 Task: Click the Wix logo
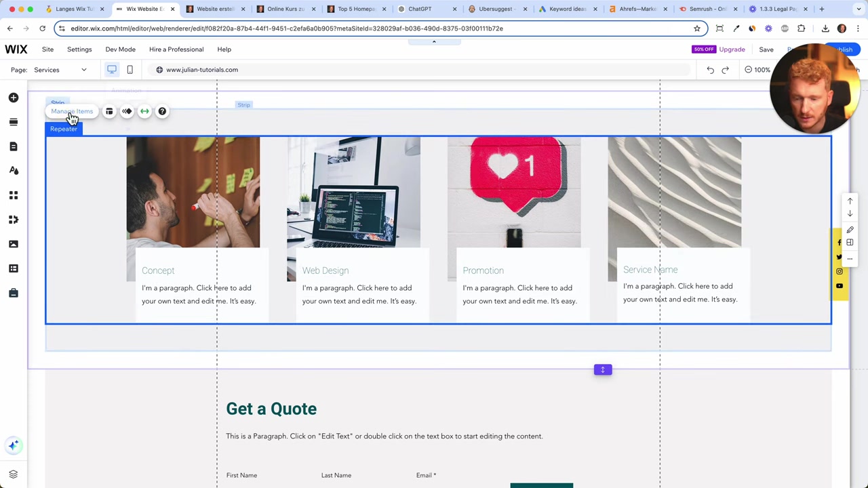point(16,49)
